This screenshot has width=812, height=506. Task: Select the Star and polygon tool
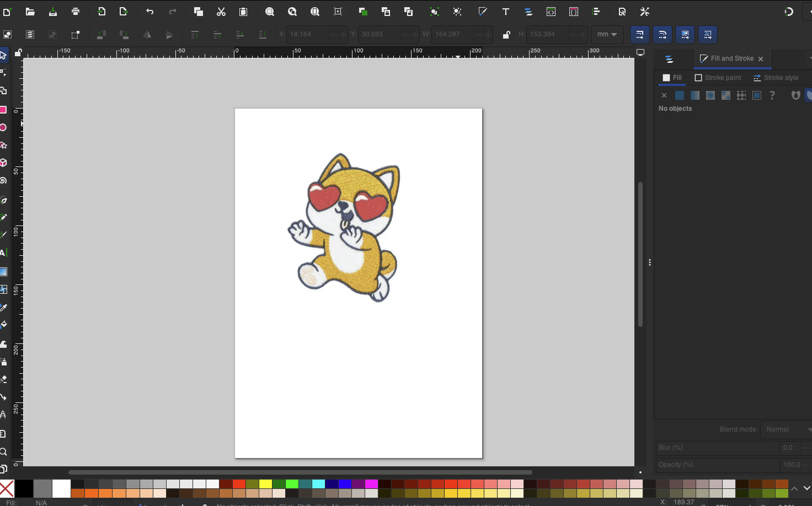(x=3, y=145)
